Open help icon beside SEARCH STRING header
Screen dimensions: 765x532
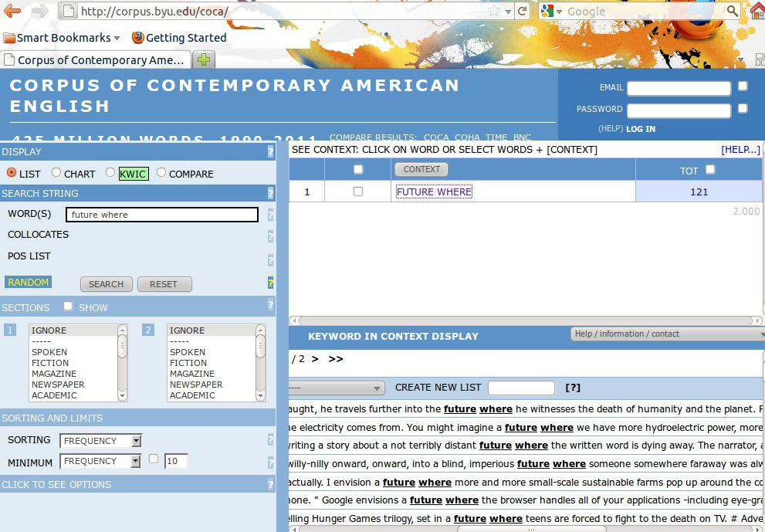[x=270, y=194]
